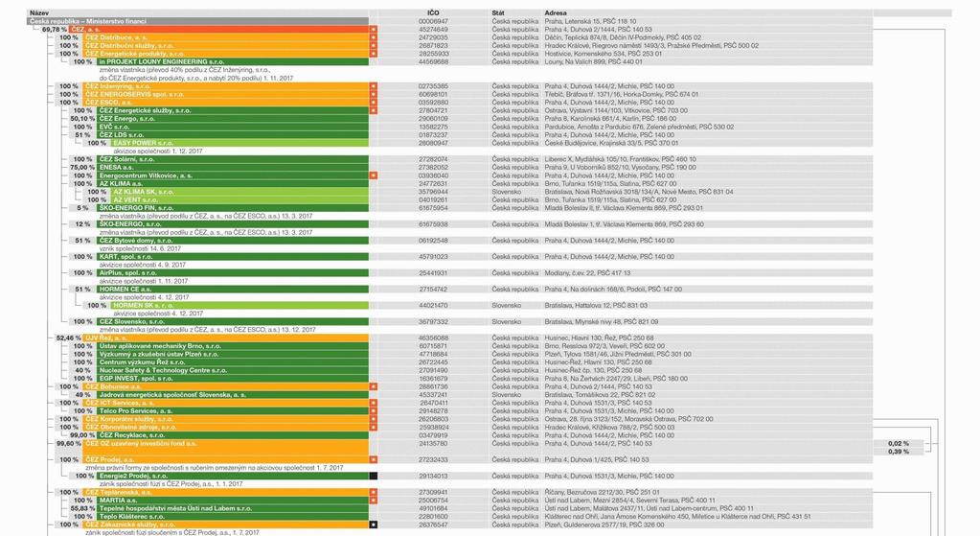Select the marker icon next to ČEZ Distribuční služby
This screenshot has height=536, width=980.
tap(373, 46)
